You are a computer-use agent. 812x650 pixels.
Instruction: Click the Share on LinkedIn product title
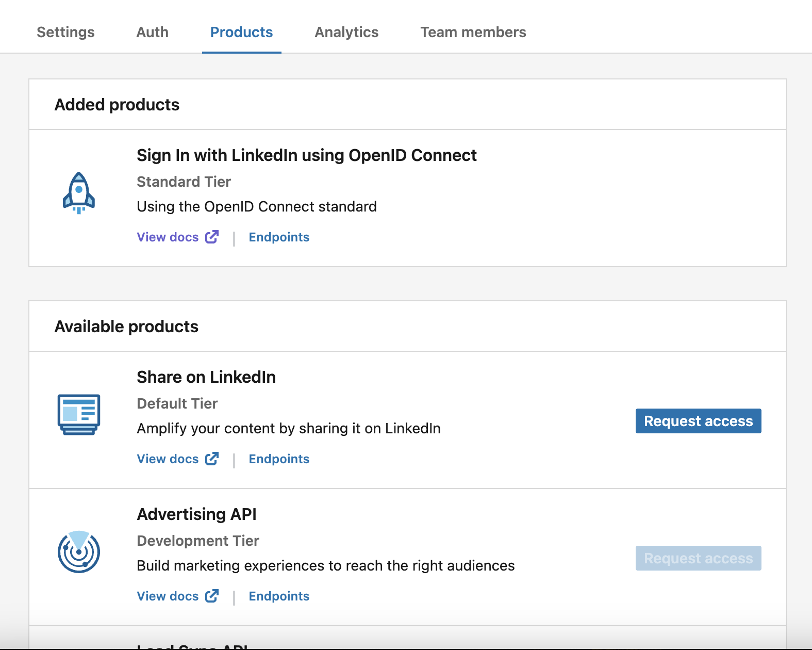pos(206,377)
